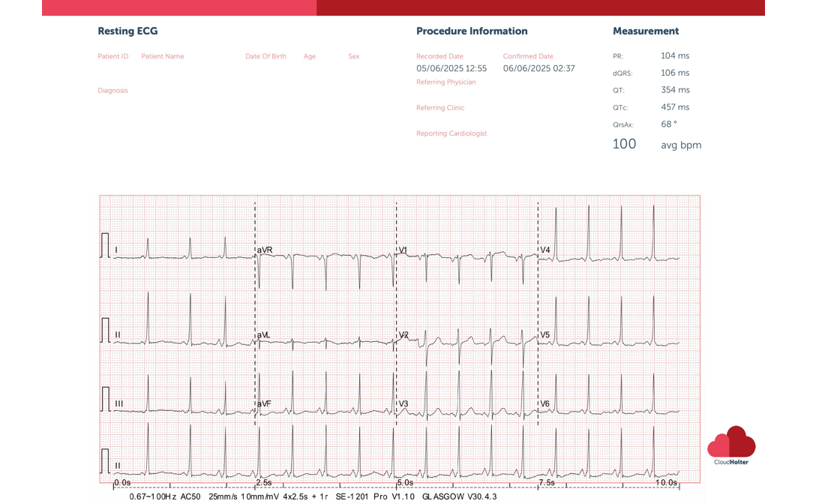Click the aVR lead label

coord(265,250)
